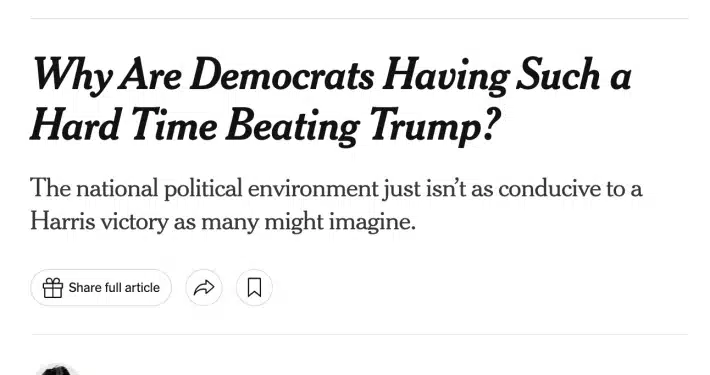
Task: Click the word "Harris" in the summary
Action: click(62, 221)
